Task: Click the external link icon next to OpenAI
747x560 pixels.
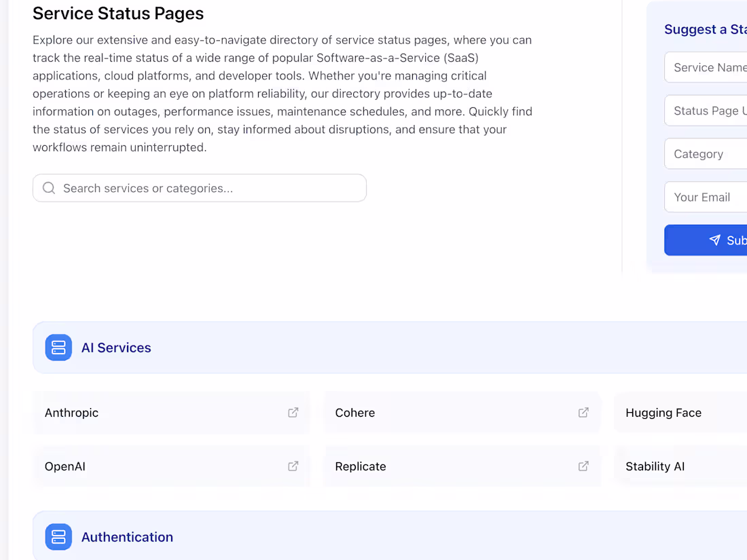Action: coord(293,466)
